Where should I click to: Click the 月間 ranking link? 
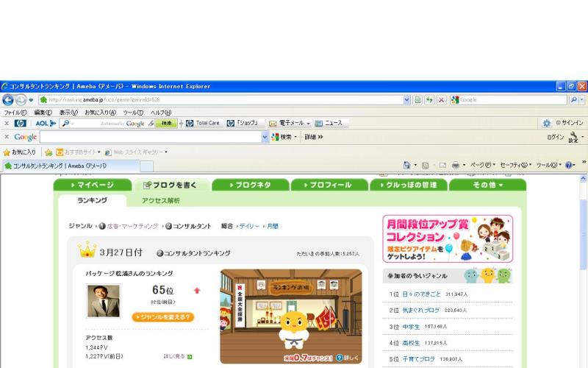tap(272, 226)
